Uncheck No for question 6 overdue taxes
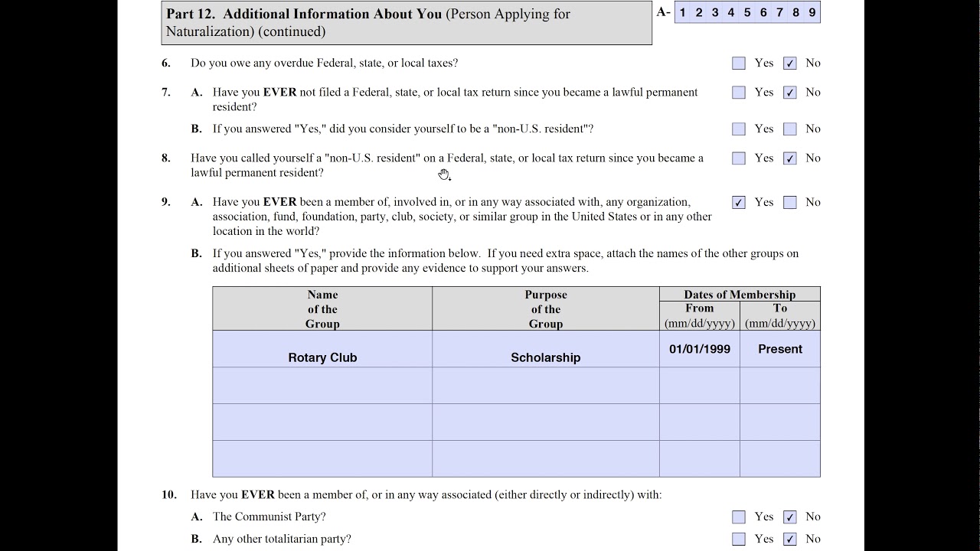Viewport: 980px width, 551px height. pos(790,64)
